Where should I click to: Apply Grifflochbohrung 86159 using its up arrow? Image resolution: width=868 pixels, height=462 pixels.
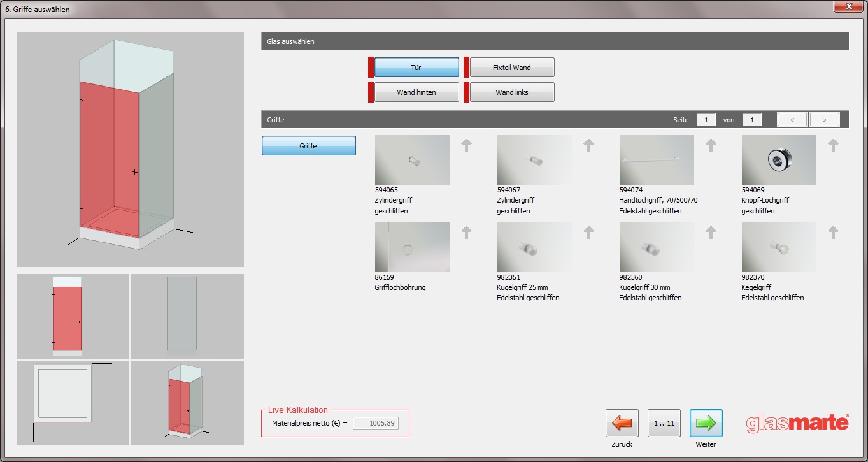[466, 233]
